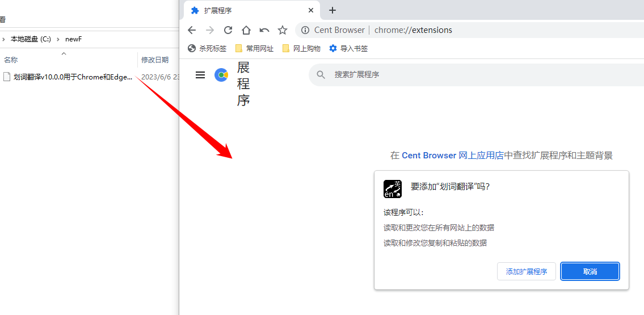Screen dimensions: 644x315
Task: Click the browser forward arrow
Action: coord(210,30)
